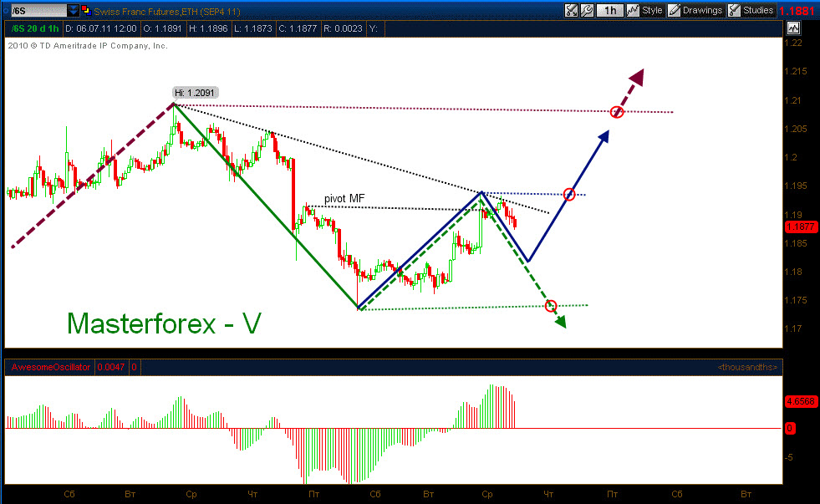Image resolution: width=820 pixels, height=504 pixels.
Task: Click the red-yellow-blue symbol link icon
Action: [x=86, y=10]
